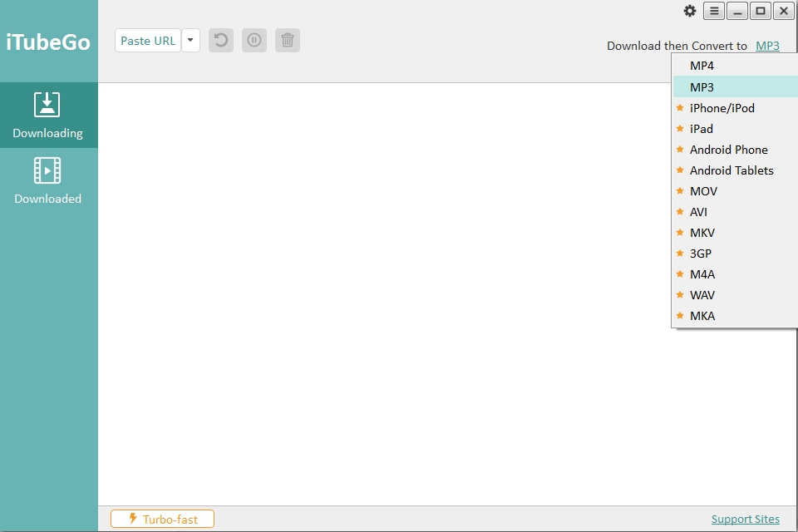Select WAV from the format list
Image resolution: width=798 pixels, height=532 pixels.
[735, 295]
